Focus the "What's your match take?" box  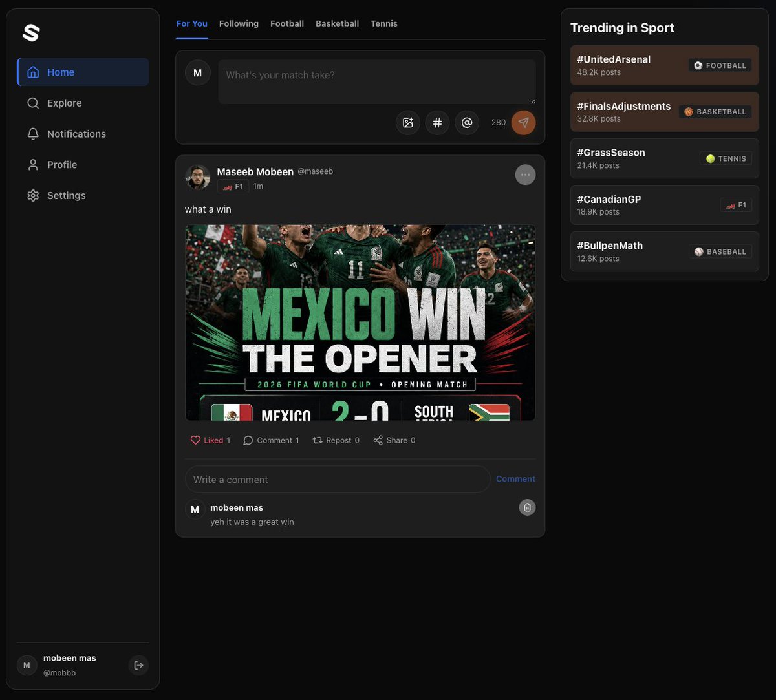377,82
